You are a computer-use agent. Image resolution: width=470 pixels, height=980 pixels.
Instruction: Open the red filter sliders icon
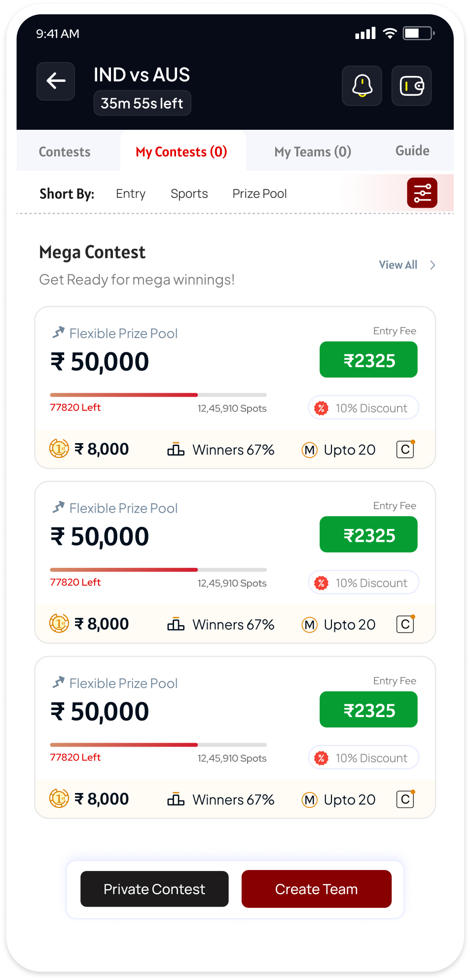click(422, 193)
